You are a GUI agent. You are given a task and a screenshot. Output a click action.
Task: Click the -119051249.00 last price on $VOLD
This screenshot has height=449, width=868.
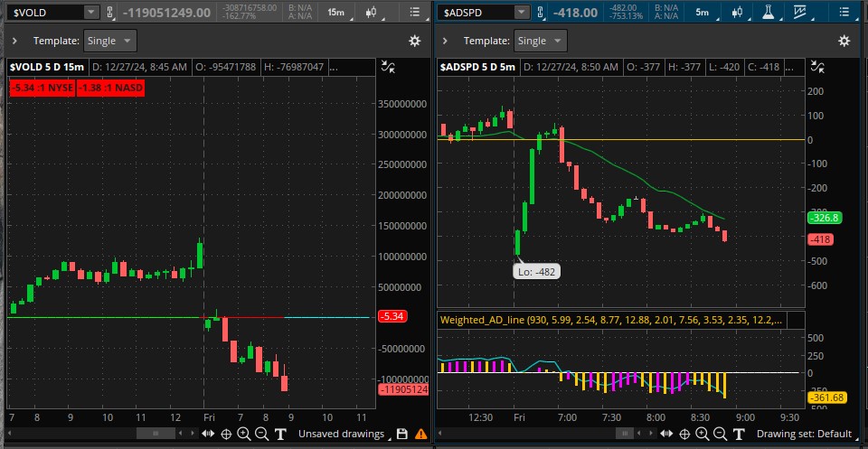[166, 12]
